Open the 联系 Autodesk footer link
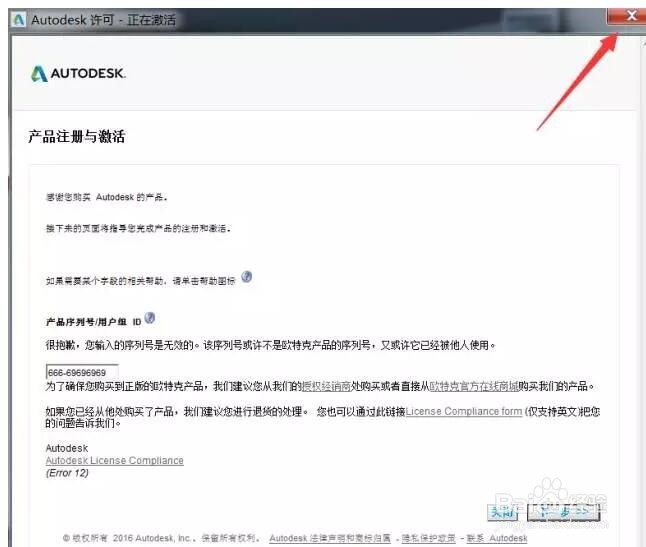The width and height of the screenshot is (646, 547). [x=497, y=538]
